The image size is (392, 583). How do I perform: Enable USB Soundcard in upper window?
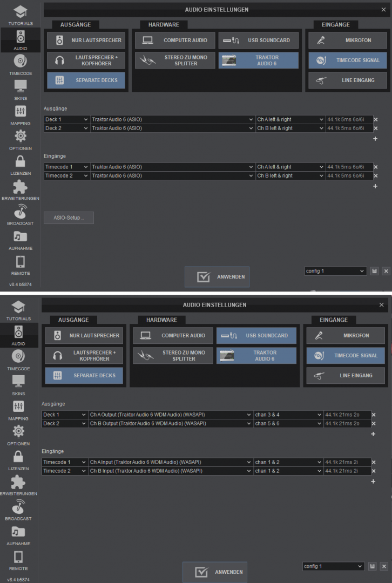coord(259,40)
